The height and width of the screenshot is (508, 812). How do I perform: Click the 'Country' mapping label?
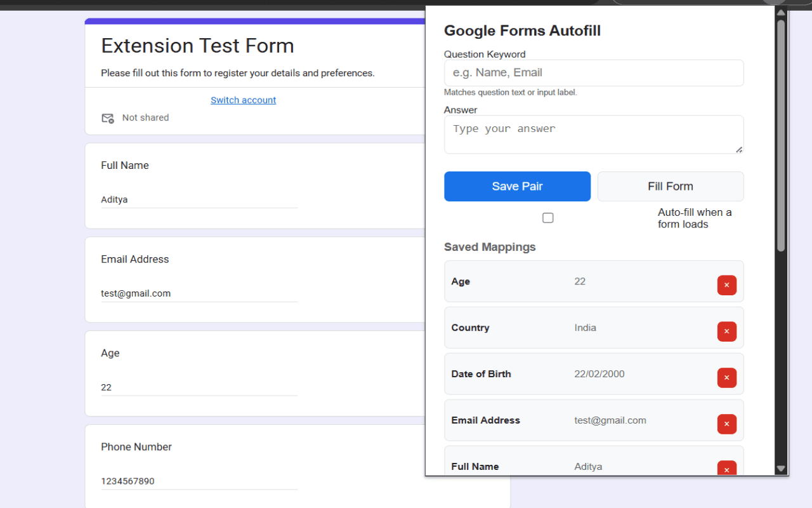470,328
